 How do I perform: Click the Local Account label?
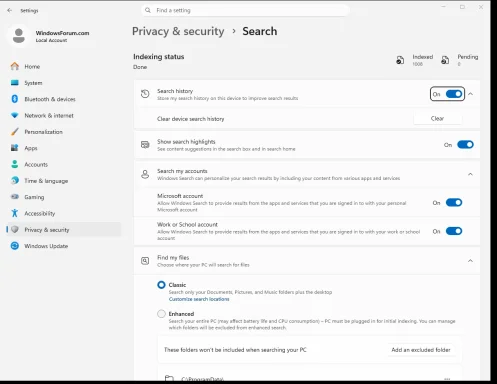(x=51, y=40)
